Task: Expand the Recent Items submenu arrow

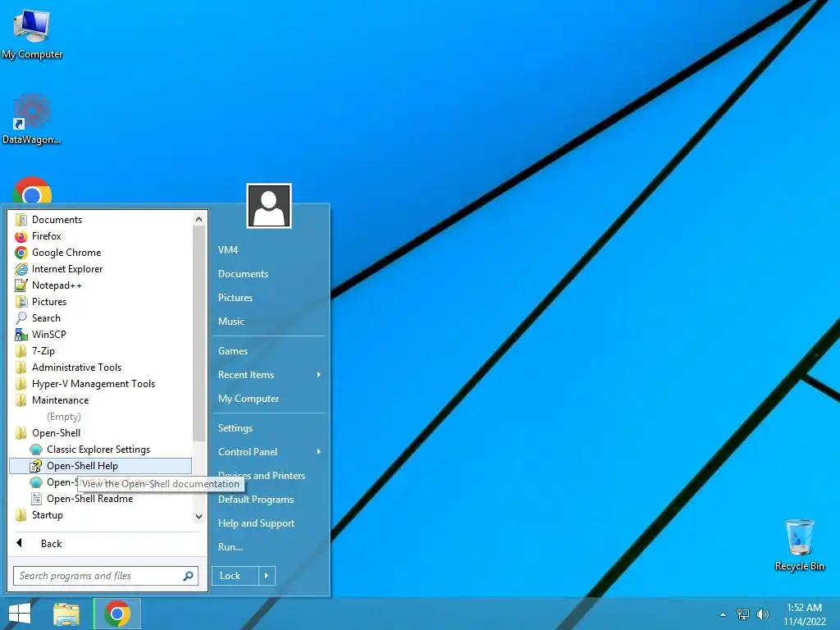Action: coord(319,374)
